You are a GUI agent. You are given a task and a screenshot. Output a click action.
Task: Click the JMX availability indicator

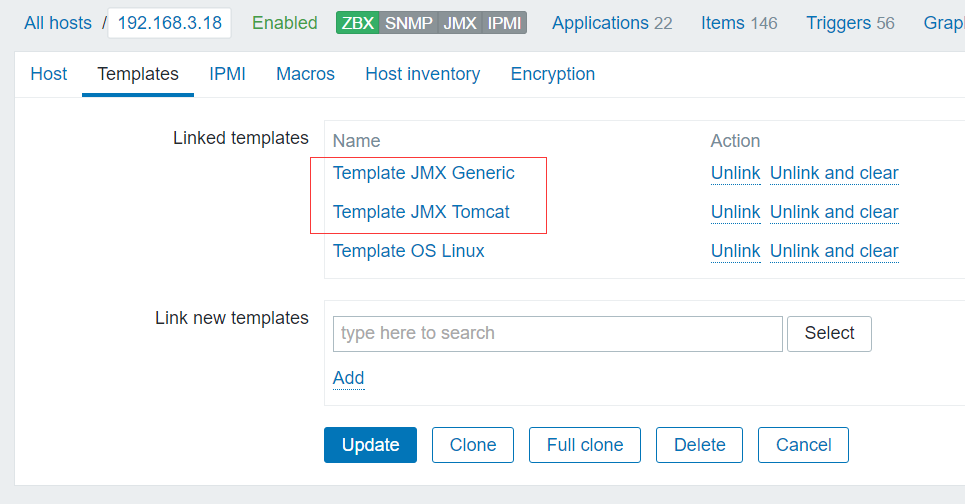460,23
